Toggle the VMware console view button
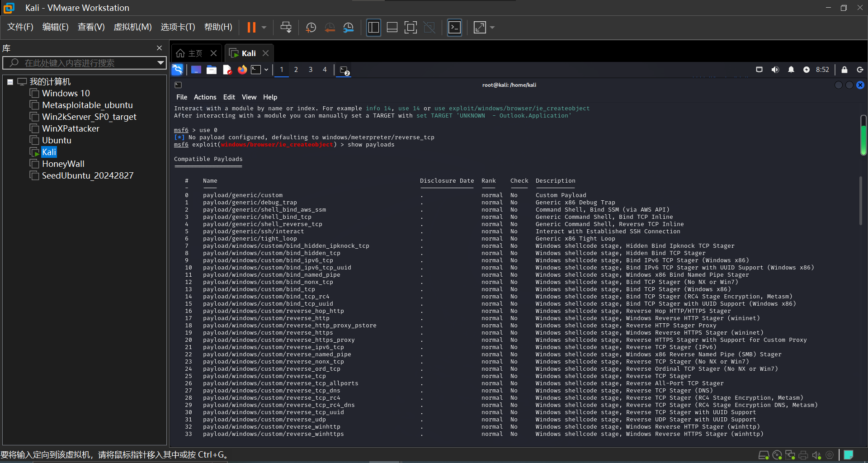Image resolution: width=868 pixels, height=463 pixels. tap(454, 28)
